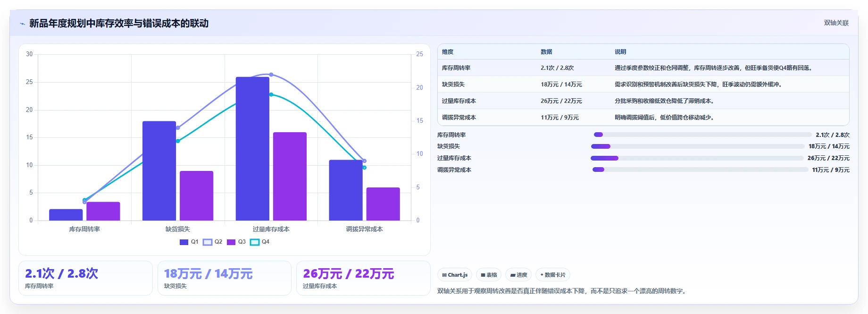Click the 数据 column header

click(x=546, y=52)
